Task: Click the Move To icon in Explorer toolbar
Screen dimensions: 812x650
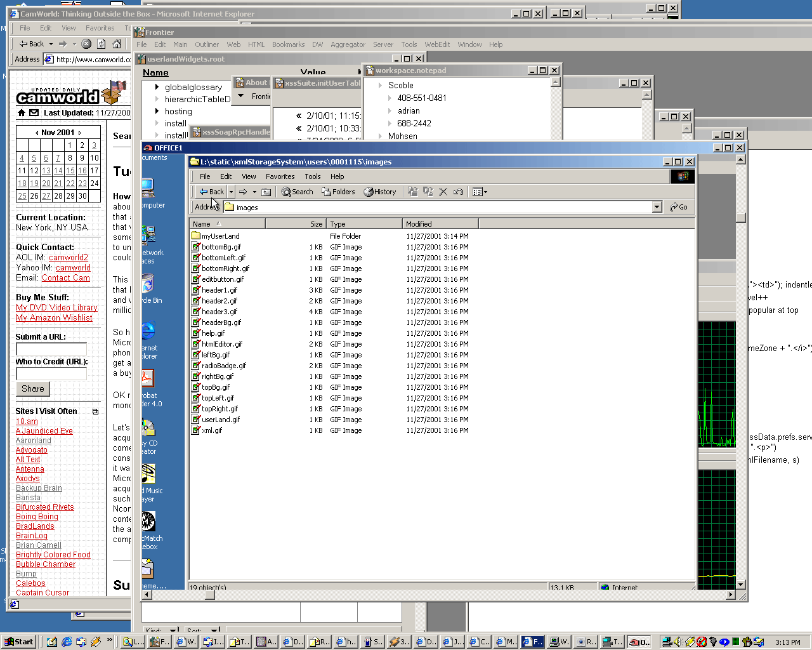Action: [413, 192]
